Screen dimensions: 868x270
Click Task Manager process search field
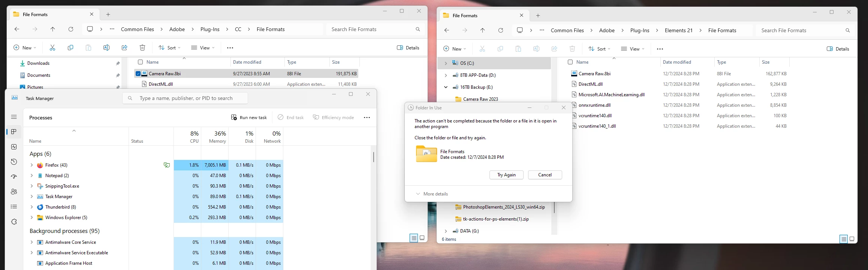point(185,98)
